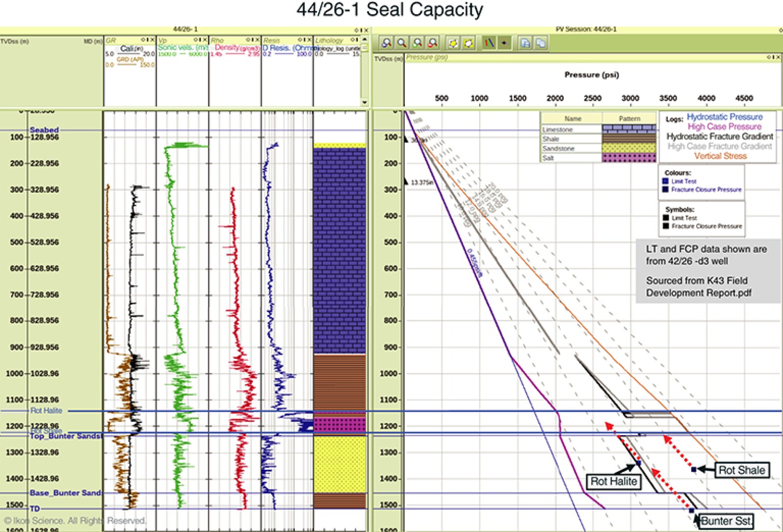Click the page-copy icon in the toolbar

click(x=525, y=42)
